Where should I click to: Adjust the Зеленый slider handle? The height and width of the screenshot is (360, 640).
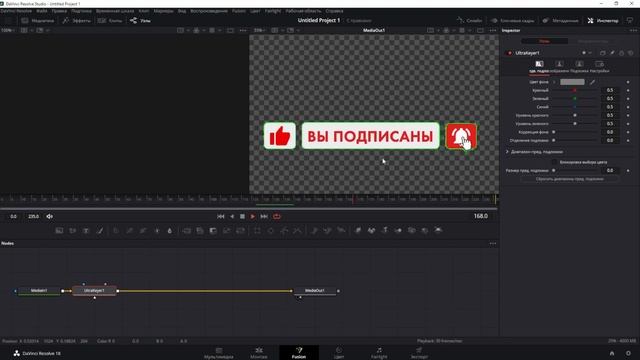(x=575, y=98)
